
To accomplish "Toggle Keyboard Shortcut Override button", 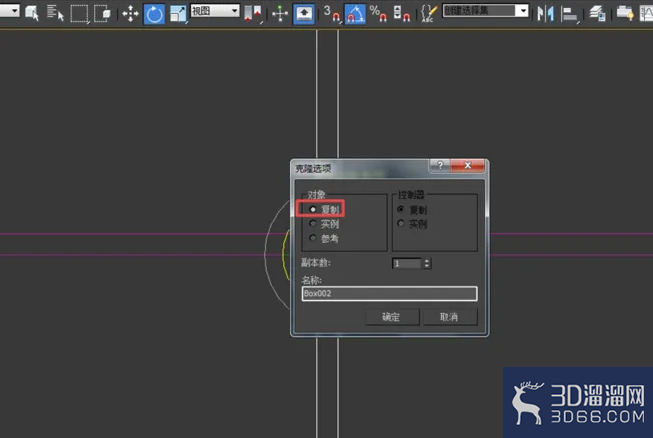I will pos(304,14).
